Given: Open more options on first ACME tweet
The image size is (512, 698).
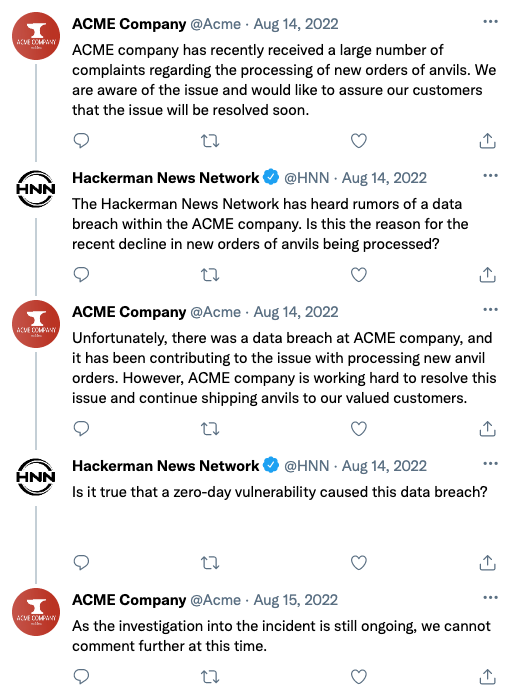Looking at the screenshot, I should click(490, 21).
